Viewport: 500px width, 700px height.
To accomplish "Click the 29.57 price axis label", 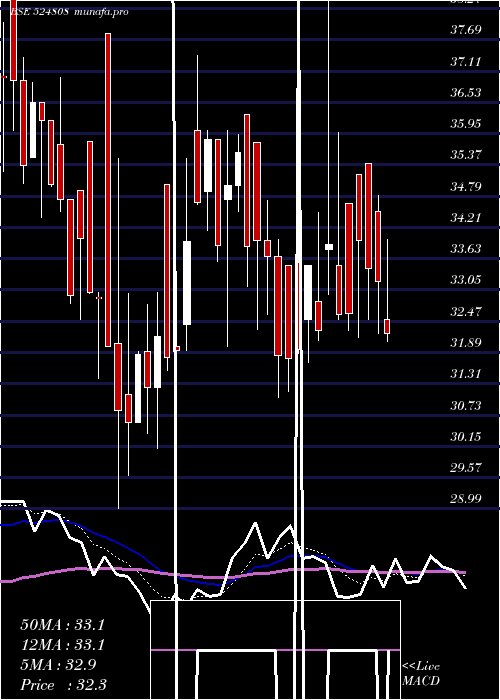I will [466, 467].
